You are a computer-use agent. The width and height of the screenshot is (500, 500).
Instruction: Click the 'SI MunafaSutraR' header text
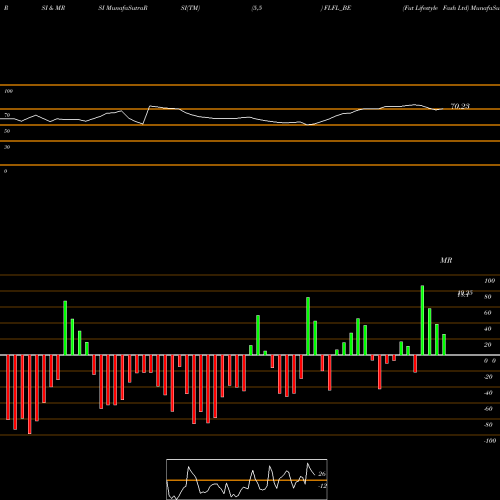point(123,8)
